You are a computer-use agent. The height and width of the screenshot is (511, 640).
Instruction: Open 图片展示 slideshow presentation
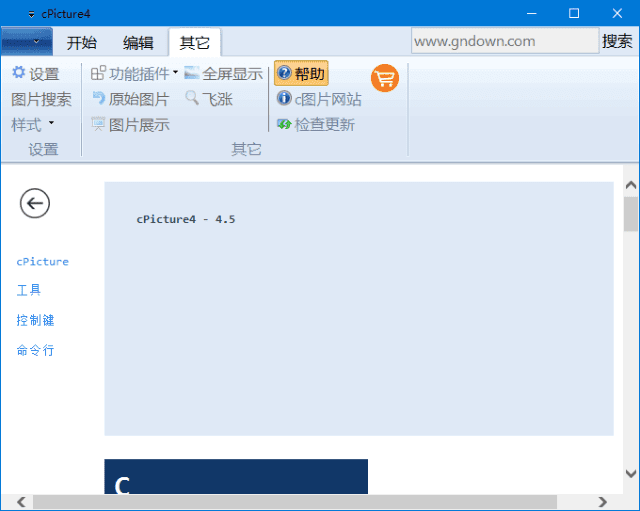(130, 125)
